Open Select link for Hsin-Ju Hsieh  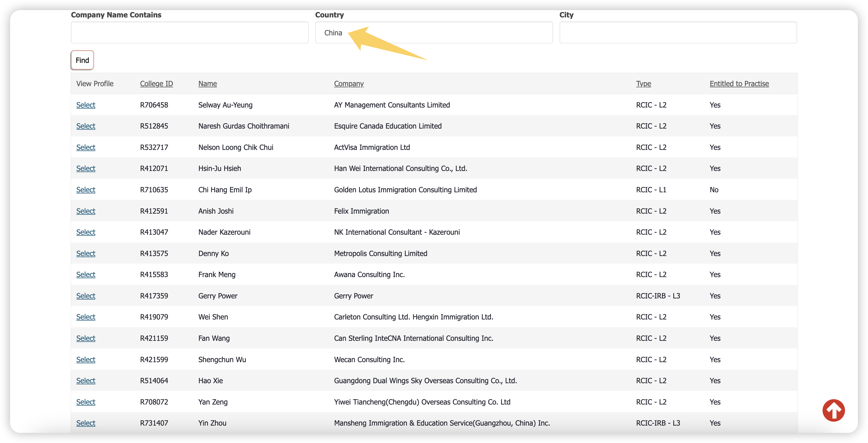pos(86,168)
